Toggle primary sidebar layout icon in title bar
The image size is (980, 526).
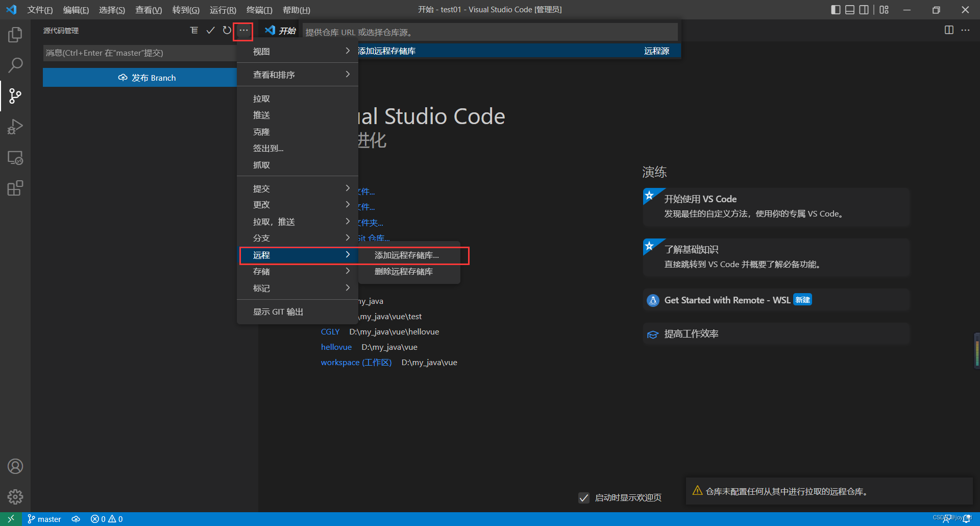[836, 10]
